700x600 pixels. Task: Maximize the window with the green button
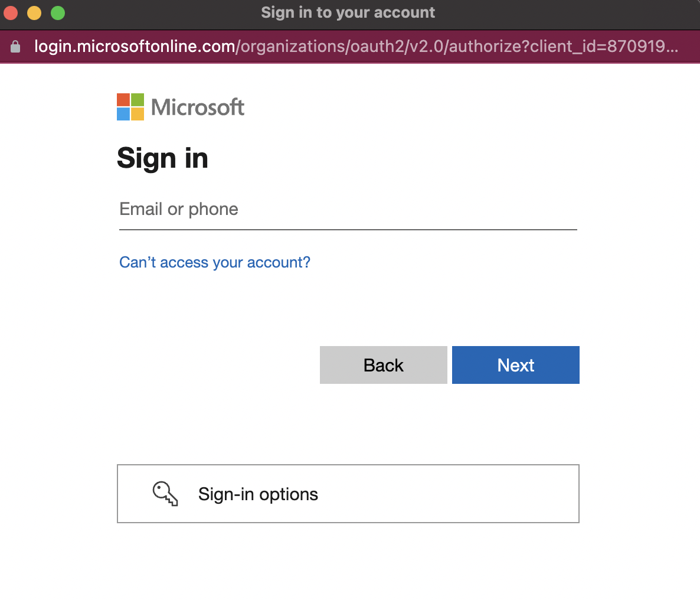click(x=58, y=12)
